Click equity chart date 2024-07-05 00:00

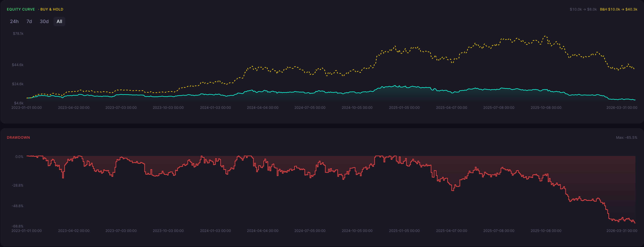310,108
